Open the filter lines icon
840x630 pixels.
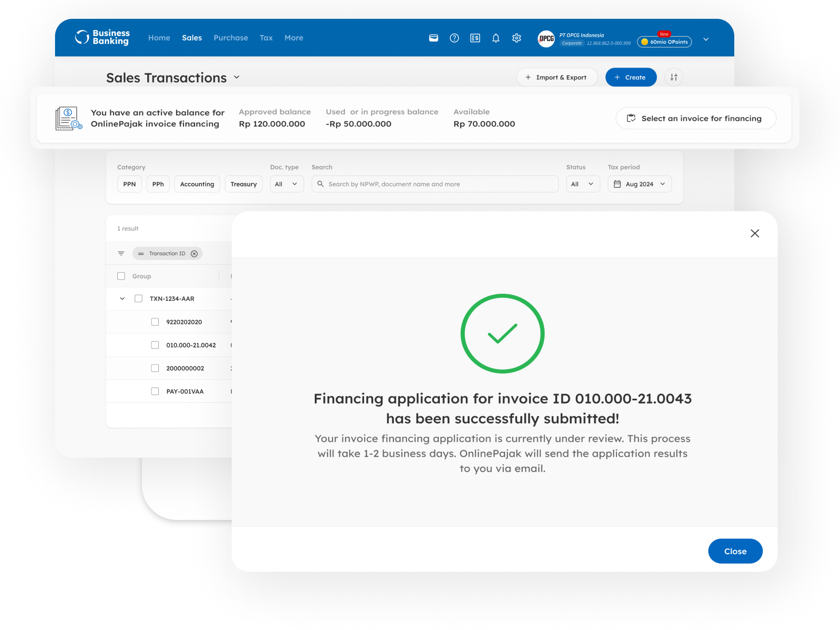121,253
